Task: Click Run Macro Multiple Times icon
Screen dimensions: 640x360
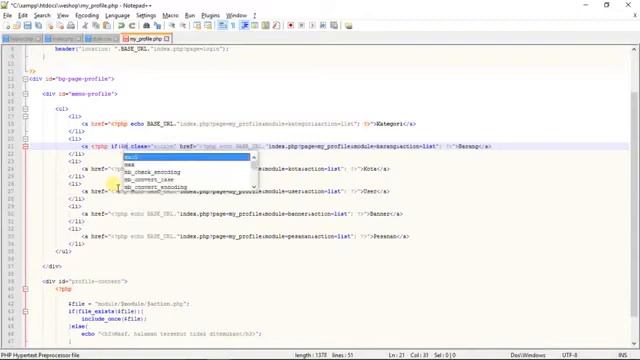Action: tap(323, 26)
